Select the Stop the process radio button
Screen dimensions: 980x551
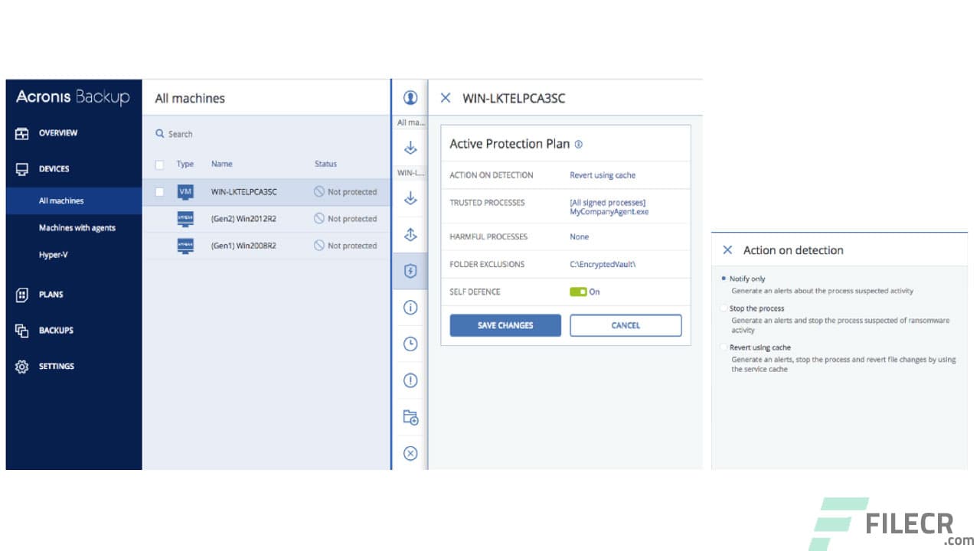[x=723, y=308]
